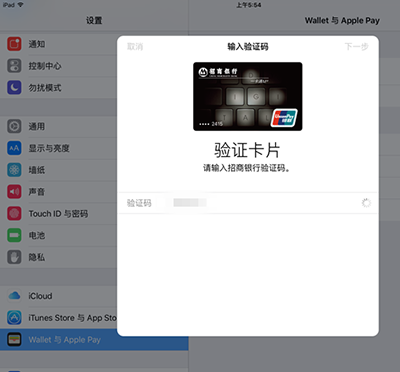The image size is (400, 372).
Task: Select 电池 row label
Action: coord(37,236)
